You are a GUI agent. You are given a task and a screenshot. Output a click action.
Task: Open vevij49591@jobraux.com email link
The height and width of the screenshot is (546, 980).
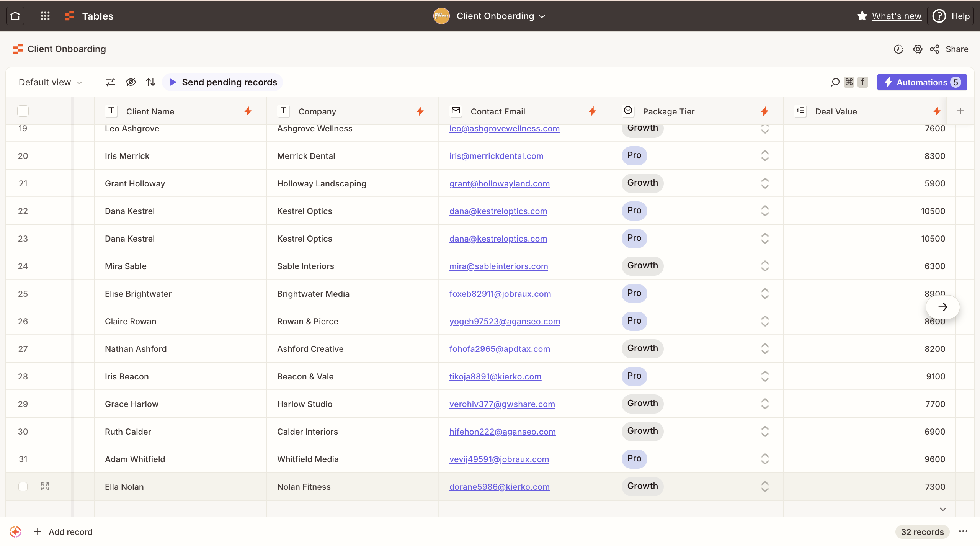coord(499,459)
